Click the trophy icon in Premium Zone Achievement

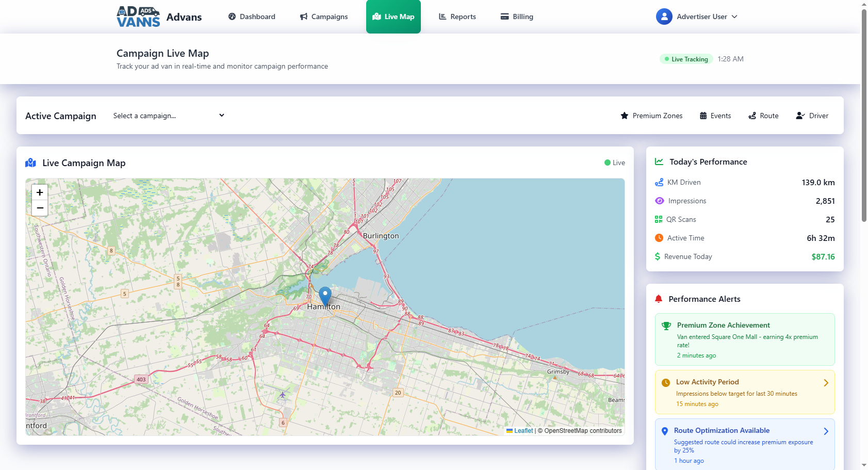666,326
